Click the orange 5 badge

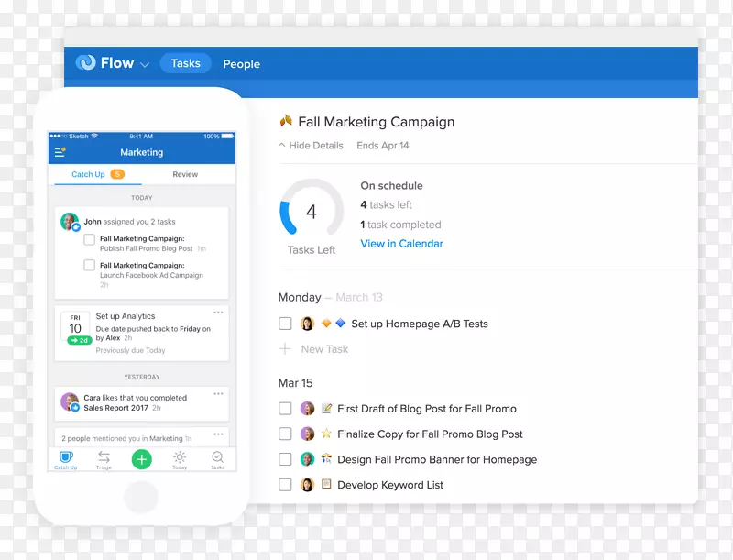coord(117,174)
